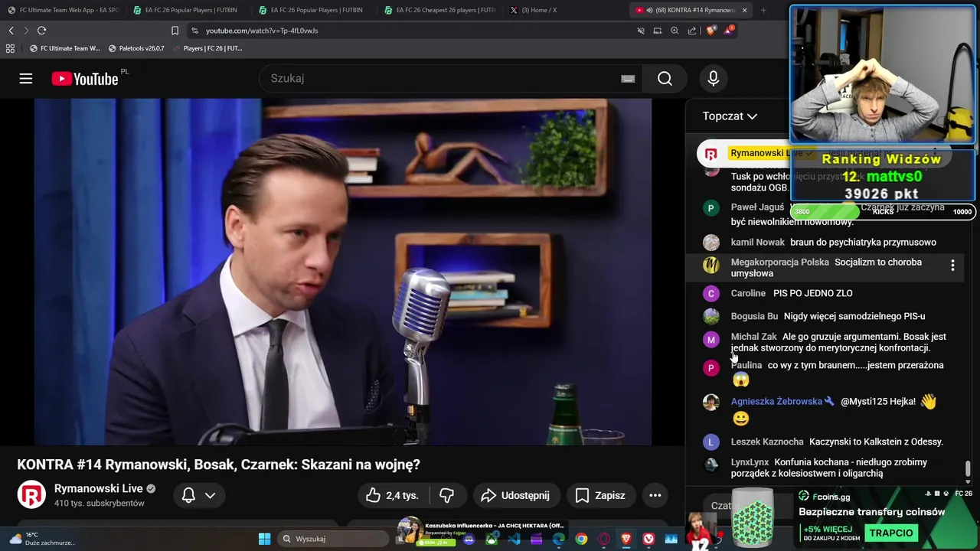Open more actions three-dot menu
Image resolution: width=980 pixels, height=551 pixels.
(655, 495)
